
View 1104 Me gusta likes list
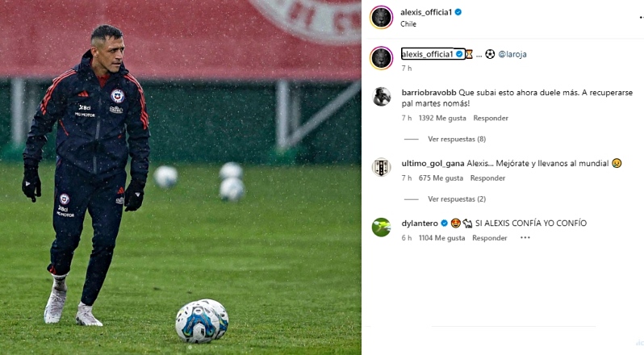pos(441,238)
